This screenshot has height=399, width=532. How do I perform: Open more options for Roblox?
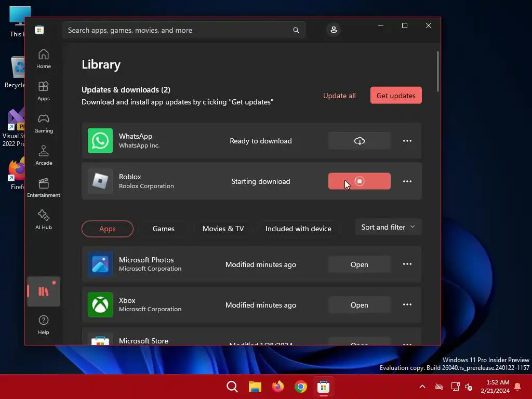click(x=407, y=181)
